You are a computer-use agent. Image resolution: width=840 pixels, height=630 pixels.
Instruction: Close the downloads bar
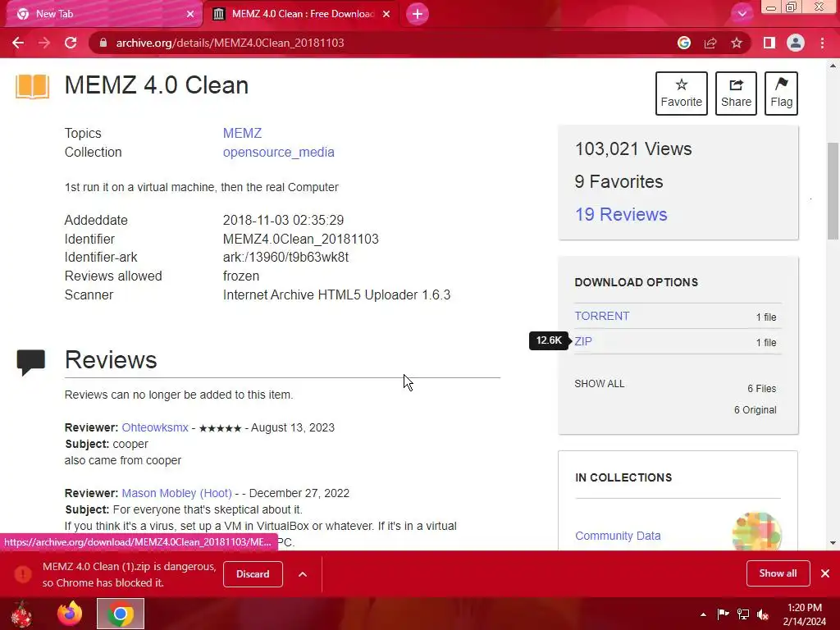point(825,573)
